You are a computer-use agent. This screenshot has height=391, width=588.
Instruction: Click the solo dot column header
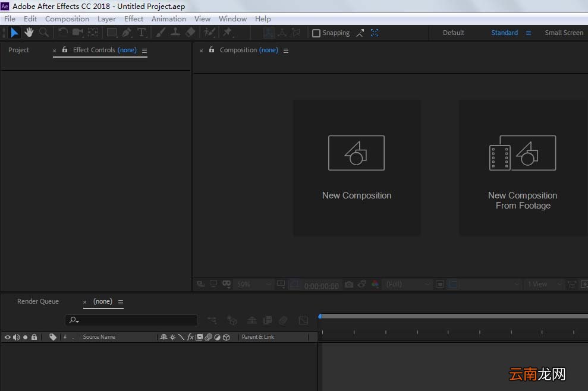pos(25,337)
